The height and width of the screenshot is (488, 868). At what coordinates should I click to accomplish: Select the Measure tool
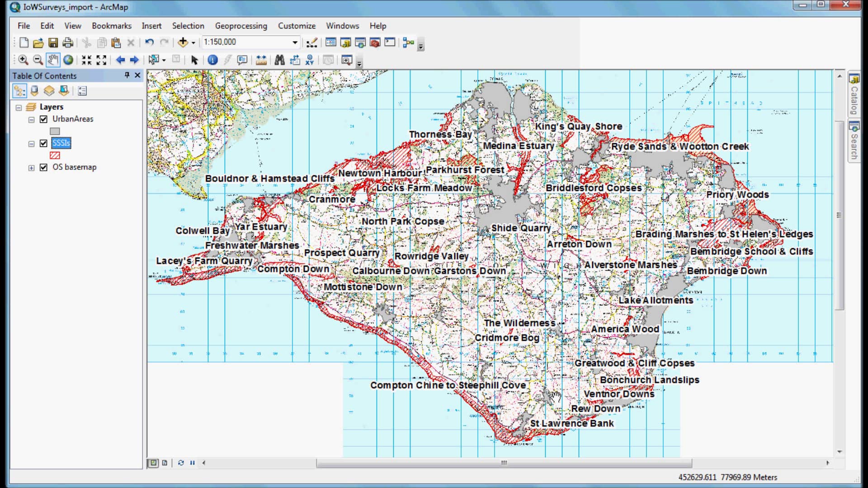pos(261,60)
